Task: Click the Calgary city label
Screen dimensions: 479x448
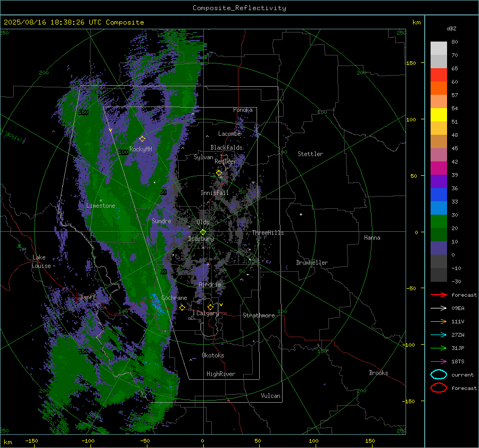Action: click(x=208, y=313)
